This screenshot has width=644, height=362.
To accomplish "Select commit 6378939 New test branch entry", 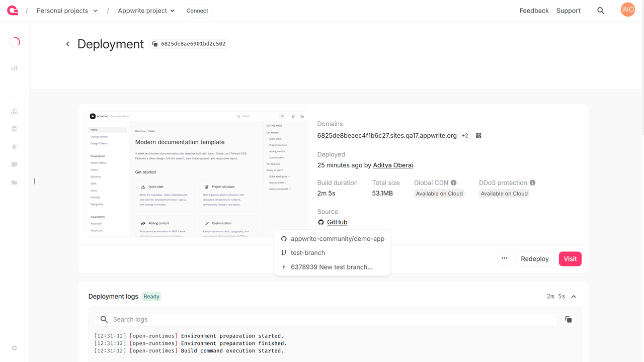I will coord(332,267).
